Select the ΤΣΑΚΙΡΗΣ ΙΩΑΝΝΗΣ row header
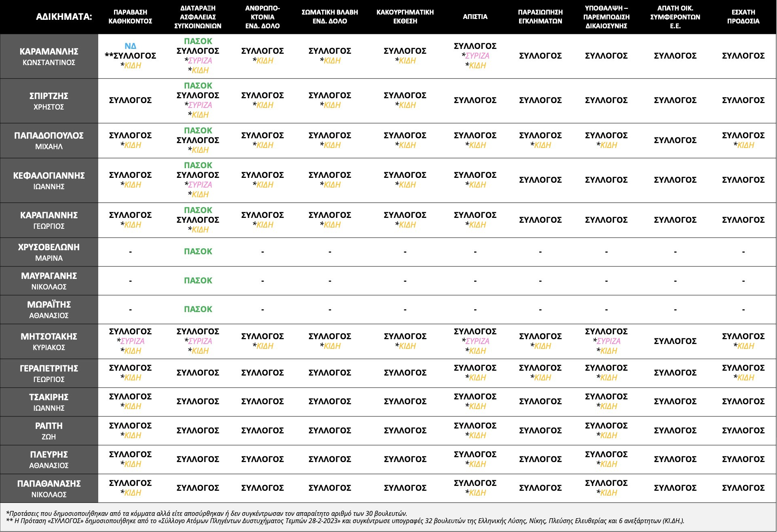 (49, 402)
